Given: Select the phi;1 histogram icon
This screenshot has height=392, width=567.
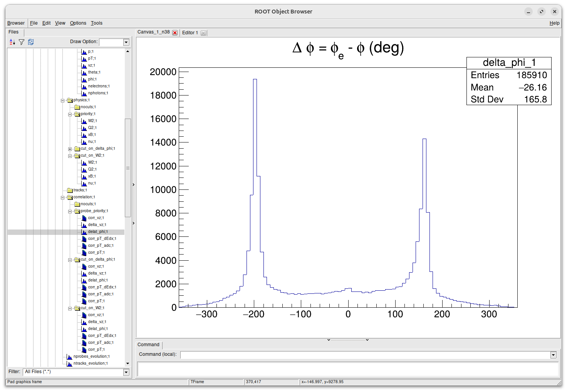Looking at the screenshot, I should click(84, 79).
